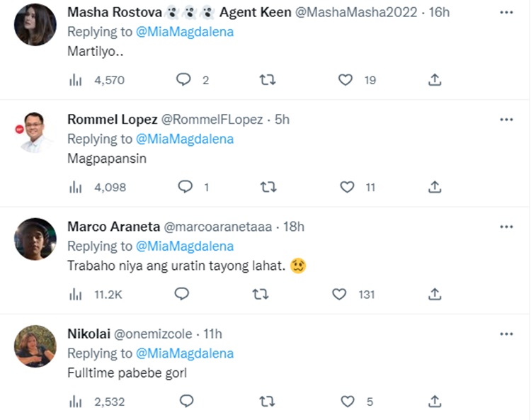Open Nikolai's profile picture

(x=35, y=346)
